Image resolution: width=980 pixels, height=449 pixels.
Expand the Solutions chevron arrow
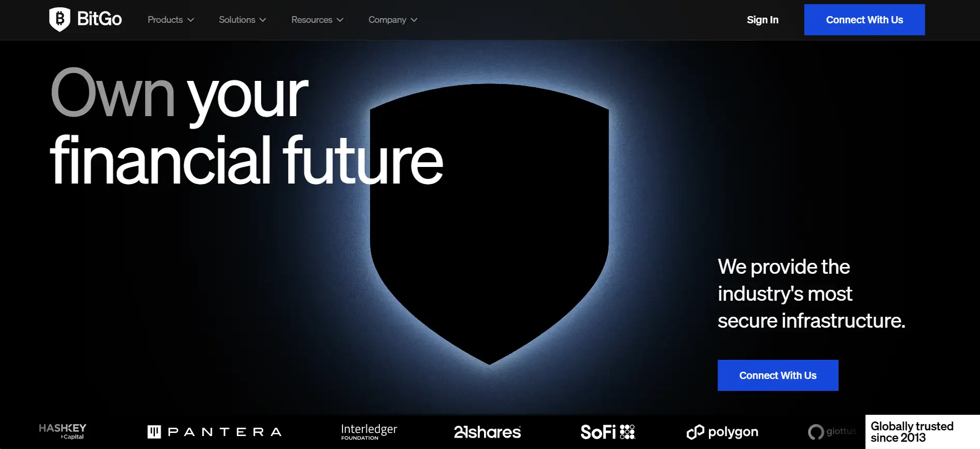pyautogui.click(x=263, y=20)
